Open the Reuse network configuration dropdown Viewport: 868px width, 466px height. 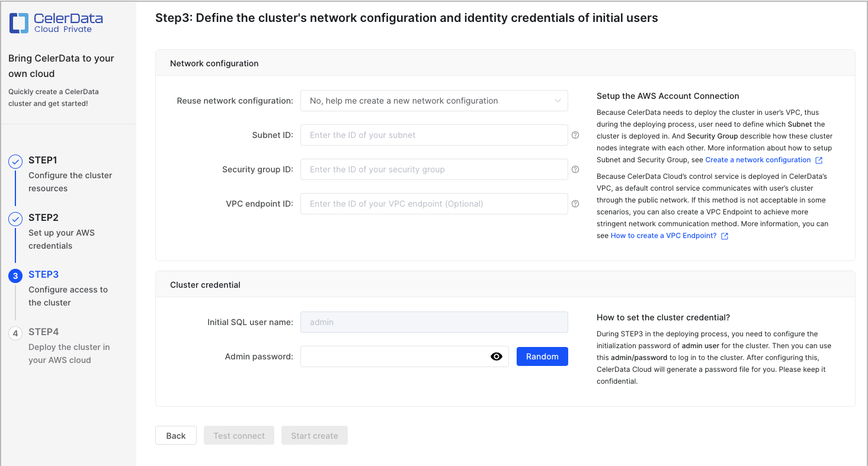click(434, 101)
